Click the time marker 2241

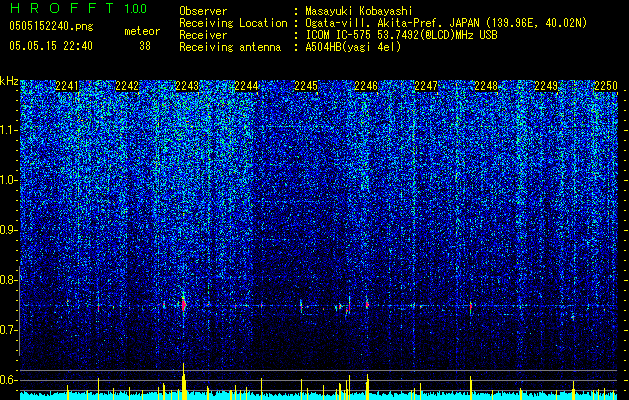(x=67, y=86)
